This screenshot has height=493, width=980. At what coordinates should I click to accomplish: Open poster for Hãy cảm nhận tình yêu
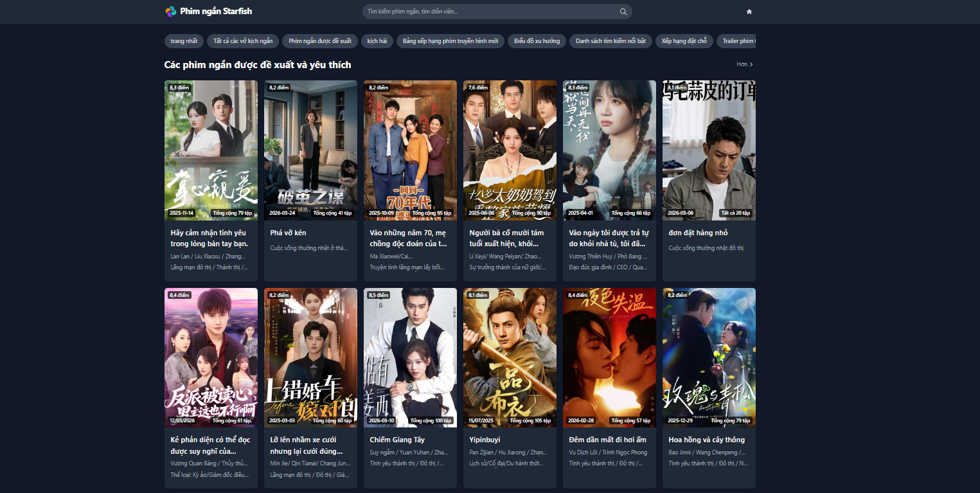[x=211, y=150]
